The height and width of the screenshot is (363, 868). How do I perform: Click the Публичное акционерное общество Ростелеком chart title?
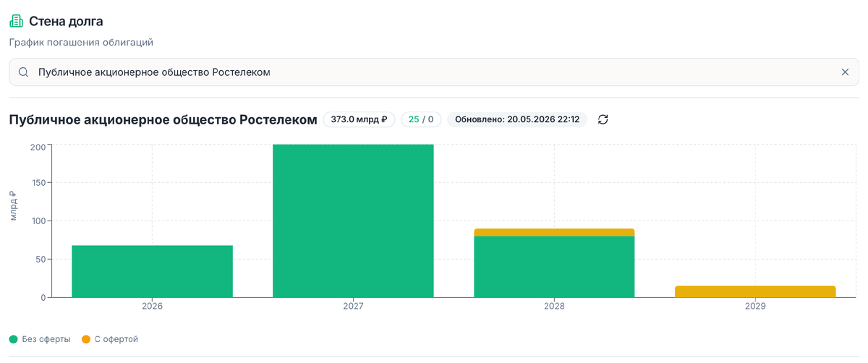pos(163,119)
